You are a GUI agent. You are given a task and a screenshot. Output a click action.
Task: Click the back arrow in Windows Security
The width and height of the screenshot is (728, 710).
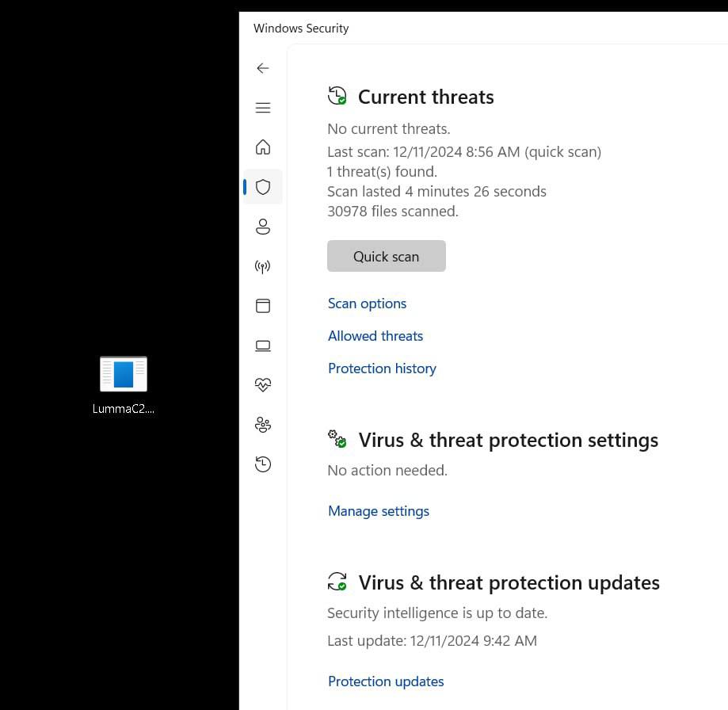pos(263,68)
